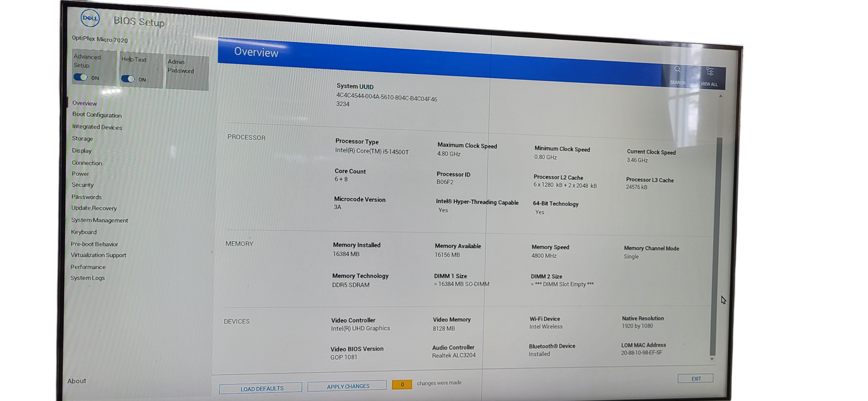Click Memory Speed value '4800 MHz'
Image resolution: width=868 pixels, height=401 pixels.
[x=544, y=255]
